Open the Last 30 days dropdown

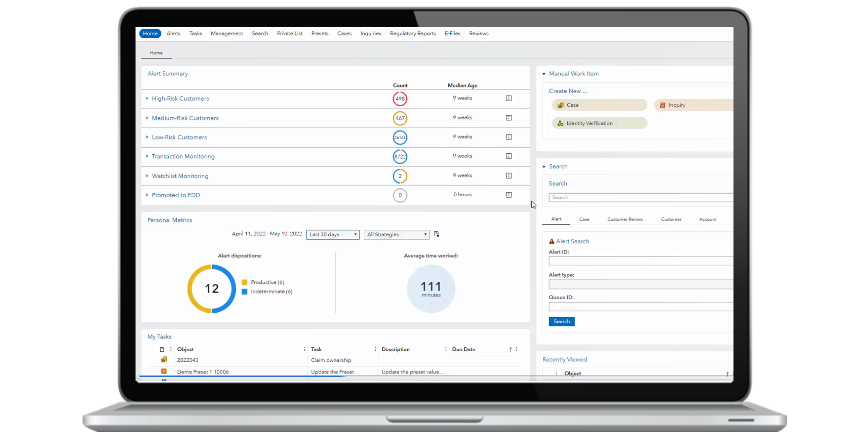[x=333, y=235]
